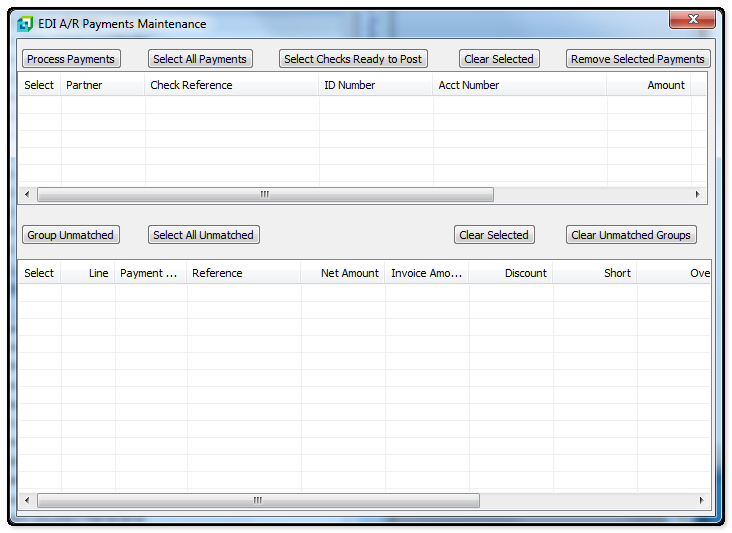This screenshot has height=533, width=732.
Task: Click Select Checks Ready to Post
Action: click(x=353, y=59)
